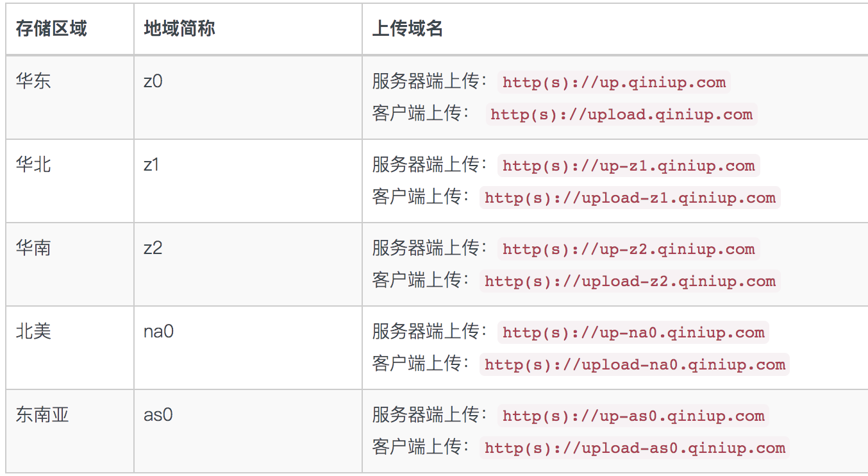Viewport: 868px width, 476px height.
Task: Click the upload.qiniup.com client upload URL
Action: pyautogui.click(x=621, y=115)
